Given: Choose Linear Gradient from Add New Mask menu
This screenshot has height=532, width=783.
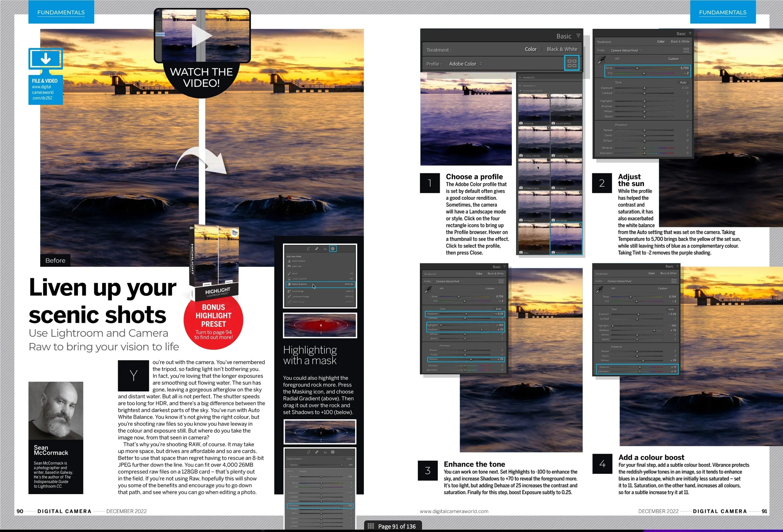Looking at the screenshot, I should pyautogui.click(x=299, y=279).
